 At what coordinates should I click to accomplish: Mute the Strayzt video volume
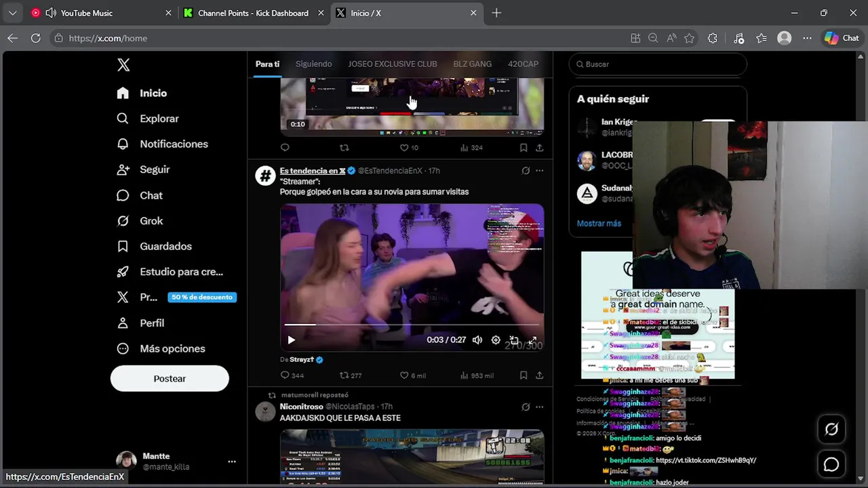pos(477,340)
